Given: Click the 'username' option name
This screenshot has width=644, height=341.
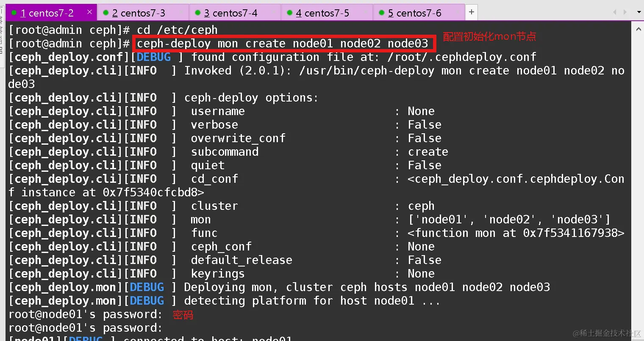Looking at the screenshot, I should tap(218, 111).
